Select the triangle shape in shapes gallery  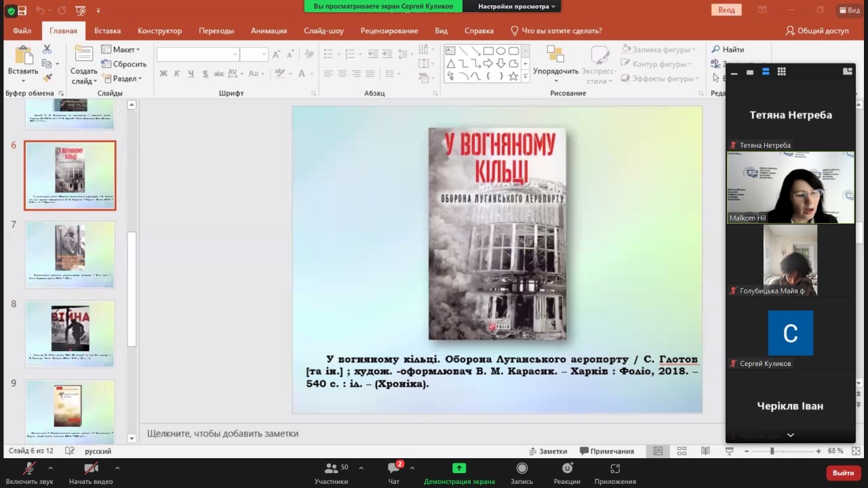click(x=450, y=64)
